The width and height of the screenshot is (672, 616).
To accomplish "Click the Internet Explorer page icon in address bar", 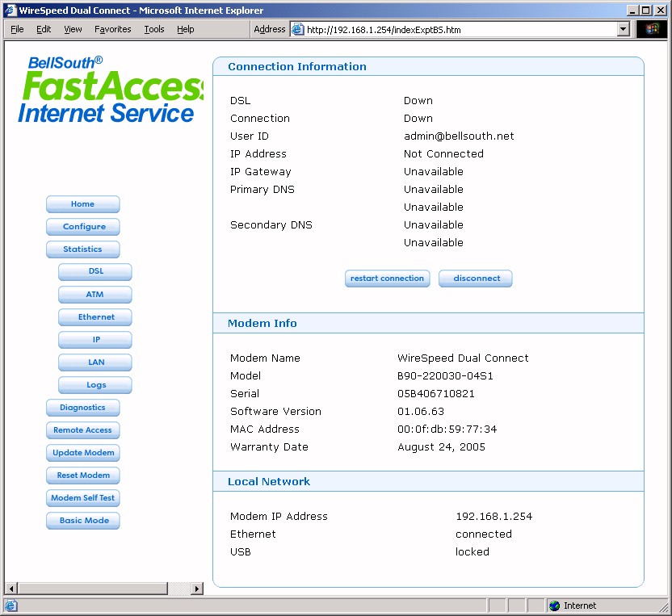I will [298, 30].
